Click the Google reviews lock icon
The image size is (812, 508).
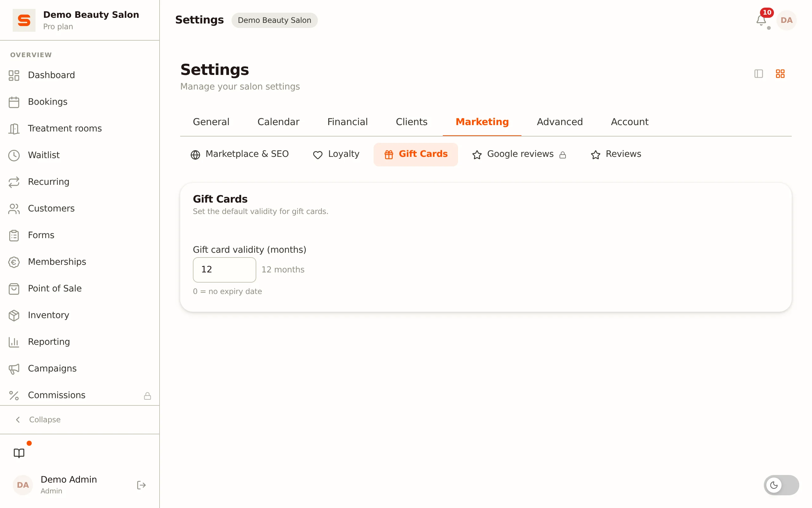click(563, 155)
